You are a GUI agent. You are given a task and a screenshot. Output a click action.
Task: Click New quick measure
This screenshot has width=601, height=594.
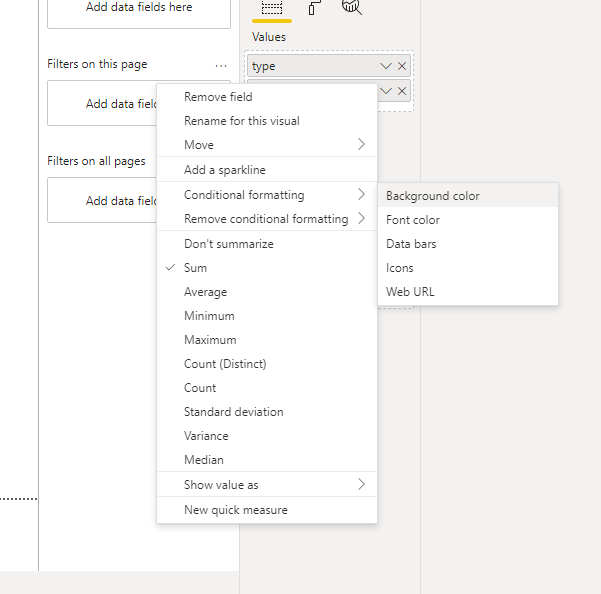coord(267,510)
